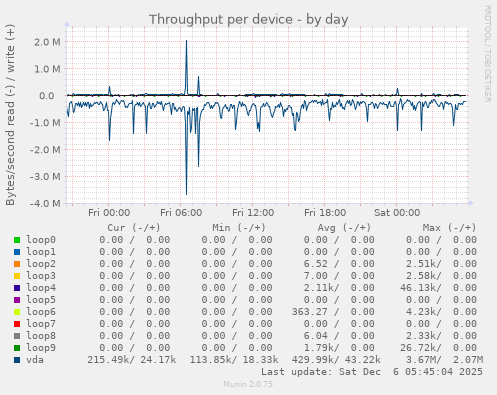Click the loop0 green color swatch
497x395 pixels.
[x=17, y=240]
